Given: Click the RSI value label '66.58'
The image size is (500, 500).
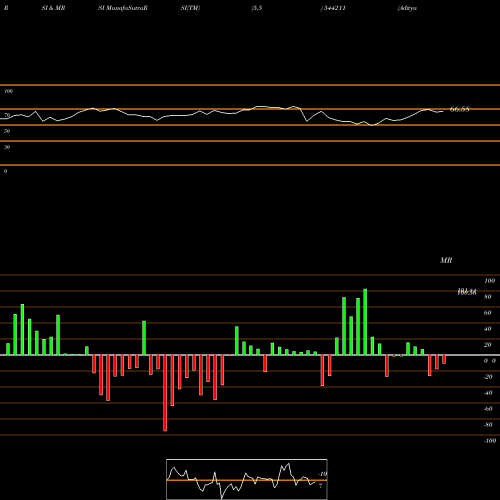Looking at the screenshot, I should pyautogui.click(x=460, y=109).
